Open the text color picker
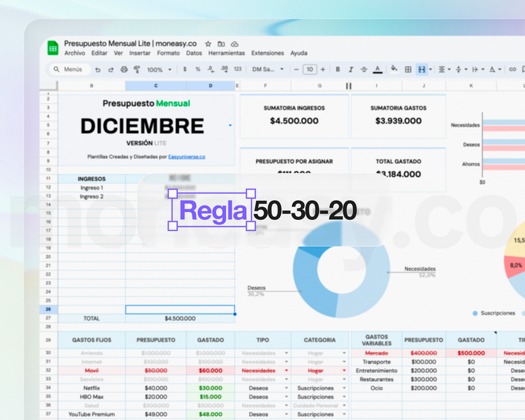This screenshot has height=420, width=525. (x=377, y=70)
